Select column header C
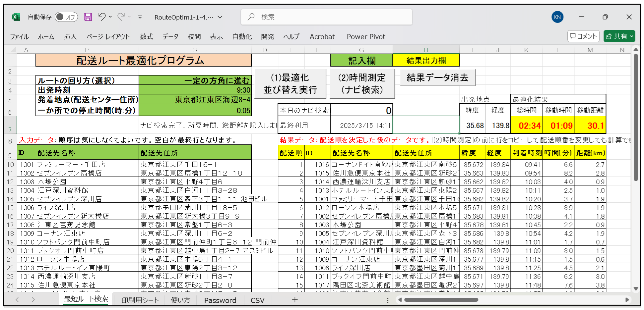This screenshot has width=644, height=310. 195,50
